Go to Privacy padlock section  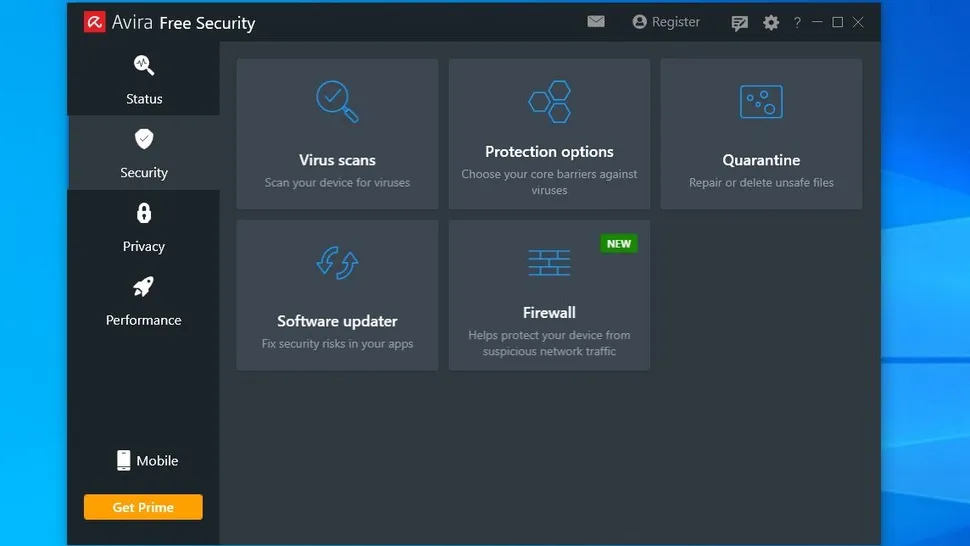[144, 226]
